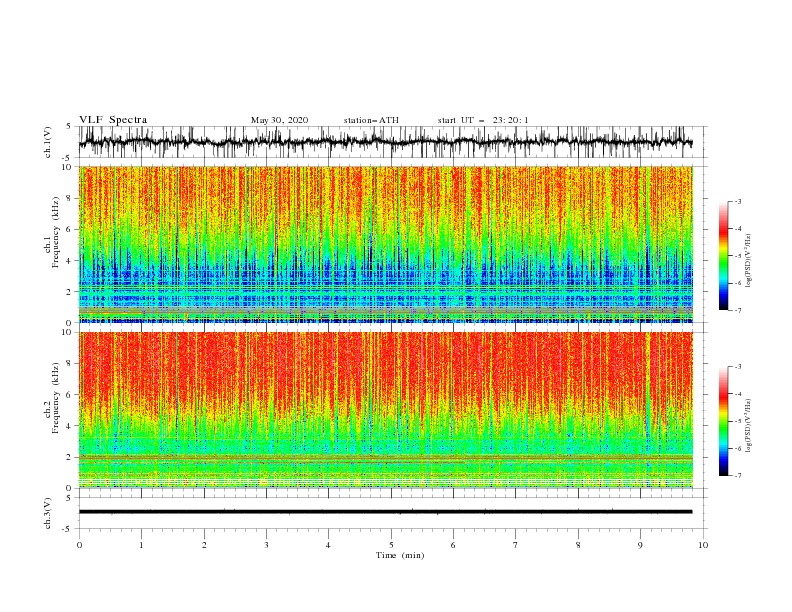Click the time axis tick label "0"
Viewport: 792px width, 612px height.
[79, 545]
